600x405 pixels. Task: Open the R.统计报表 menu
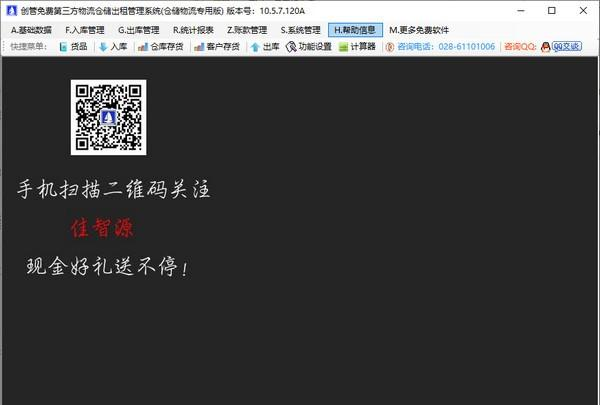(193, 30)
